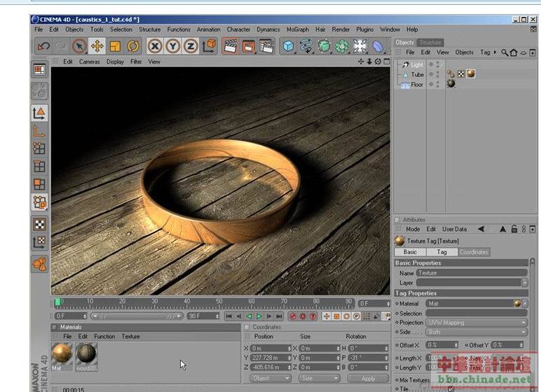The image size is (541, 392).
Task: Click the Apply button in Coordinates
Action: click(x=368, y=378)
